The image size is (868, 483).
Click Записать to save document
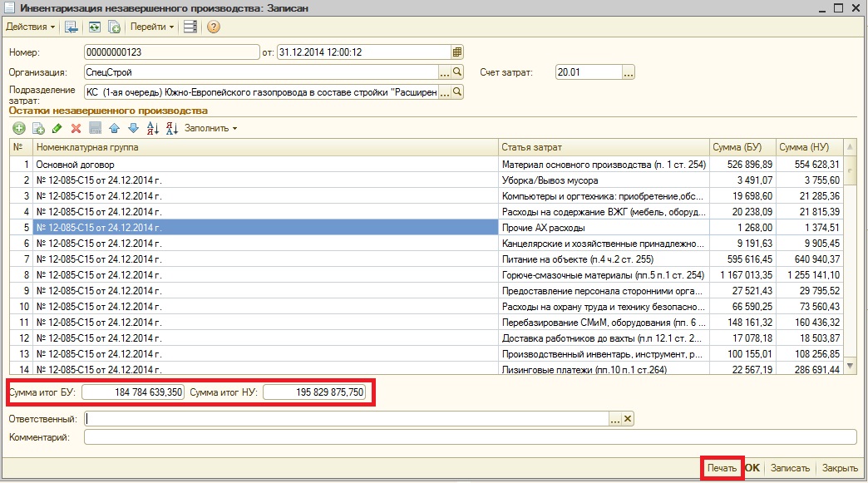coord(789,468)
